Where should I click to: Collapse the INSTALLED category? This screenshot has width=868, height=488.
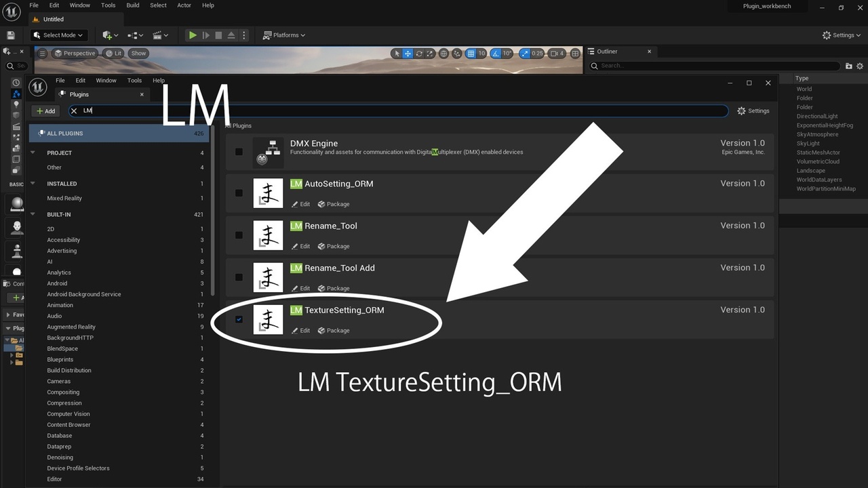click(x=33, y=184)
